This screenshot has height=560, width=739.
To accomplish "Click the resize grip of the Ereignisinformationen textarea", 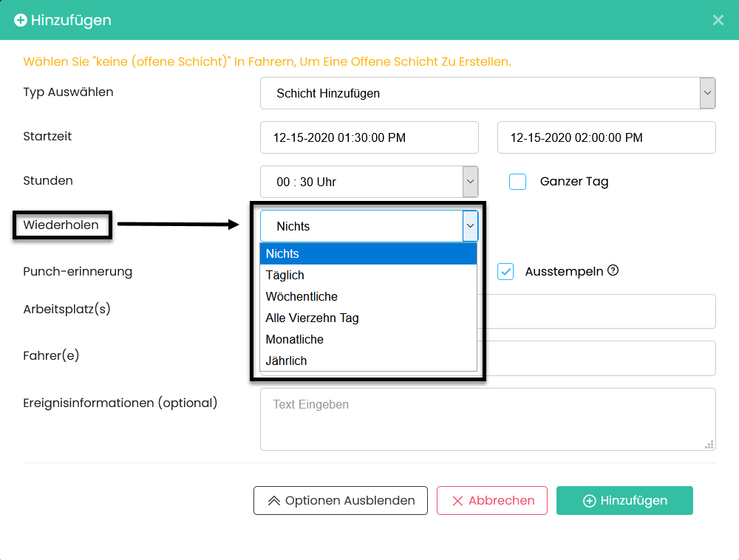I will click(709, 444).
